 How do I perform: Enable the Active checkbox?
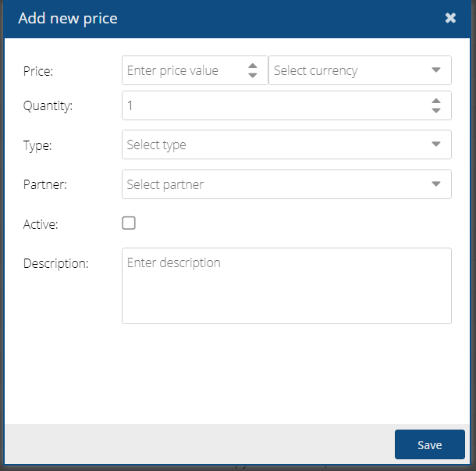click(129, 223)
